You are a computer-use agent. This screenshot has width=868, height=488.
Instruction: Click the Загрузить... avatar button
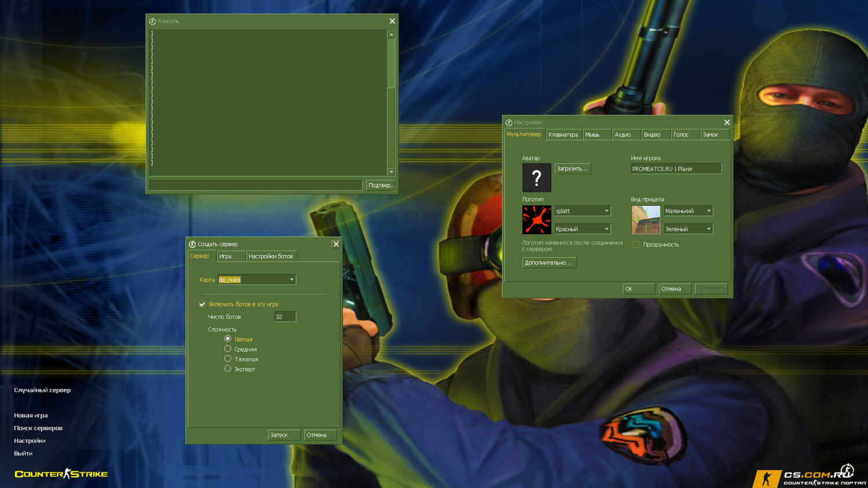click(573, 169)
